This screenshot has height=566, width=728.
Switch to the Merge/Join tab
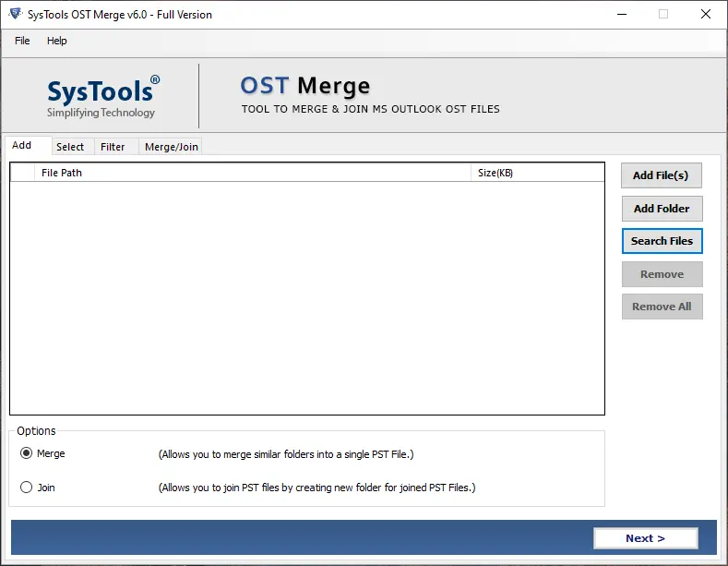coord(172,147)
